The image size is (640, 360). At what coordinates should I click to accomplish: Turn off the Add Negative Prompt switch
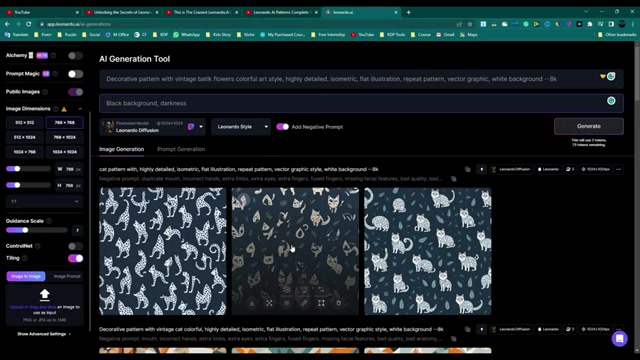tap(282, 127)
